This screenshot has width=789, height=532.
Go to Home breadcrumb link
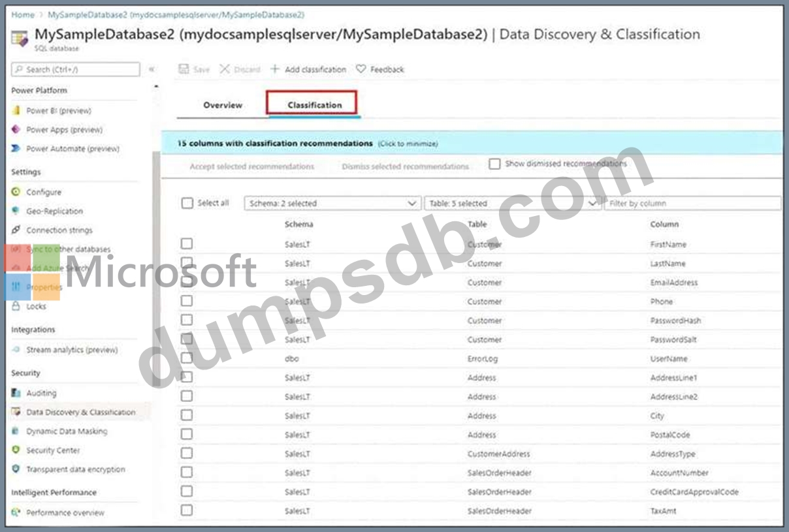tap(23, 14)
